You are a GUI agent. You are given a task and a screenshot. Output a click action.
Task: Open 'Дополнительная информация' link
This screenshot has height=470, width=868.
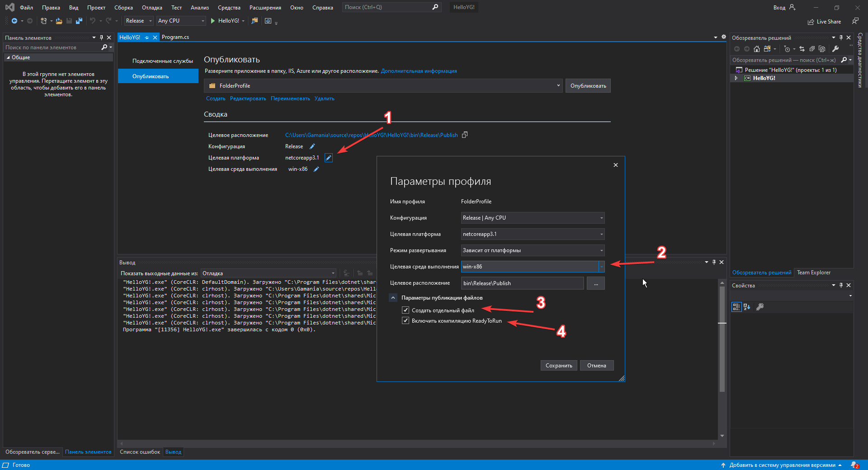pos(419,71)
